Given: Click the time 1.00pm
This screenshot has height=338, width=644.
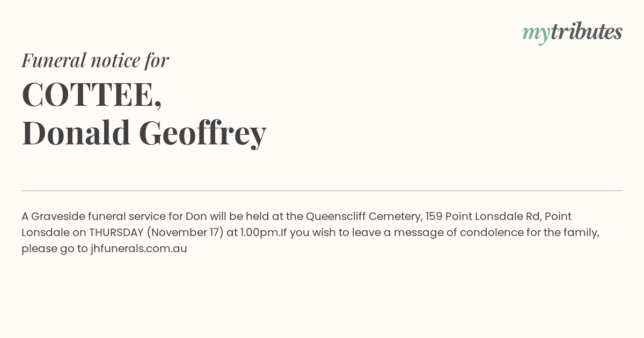Looking at the screenshot, I should click(260, 233).
